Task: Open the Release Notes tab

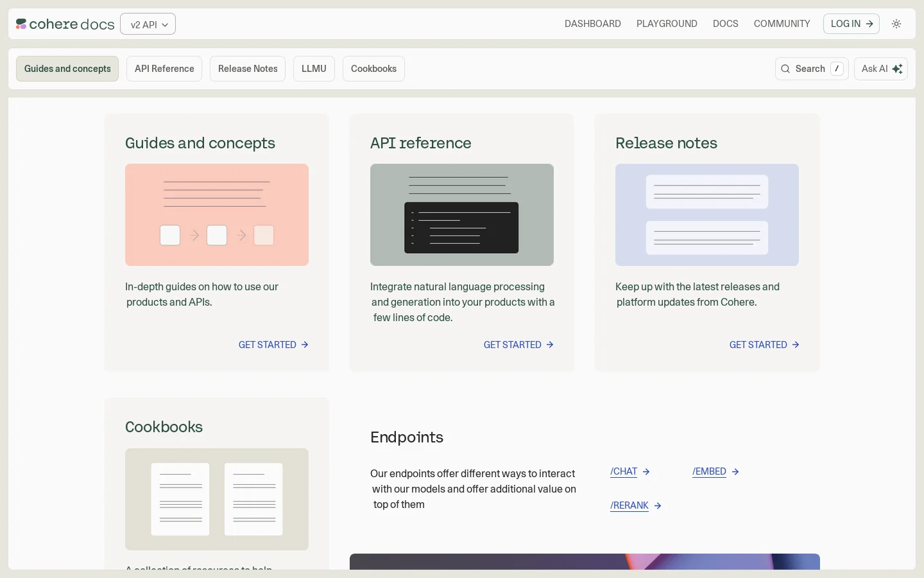Action: coord(248,69)
